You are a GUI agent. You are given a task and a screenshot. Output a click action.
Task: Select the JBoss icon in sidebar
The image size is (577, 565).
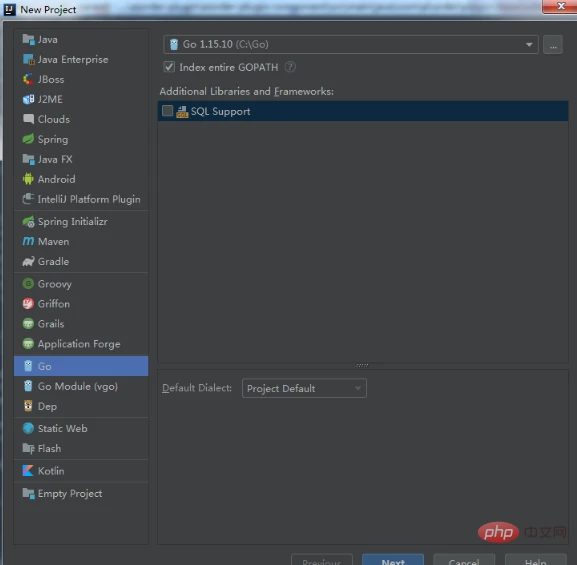pos(28,79)
